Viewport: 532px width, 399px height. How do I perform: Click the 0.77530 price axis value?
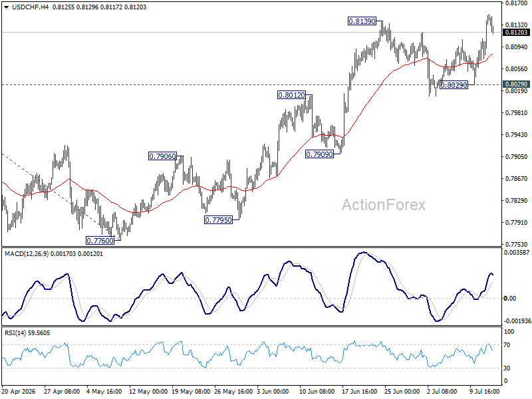[x=517, y=244]
